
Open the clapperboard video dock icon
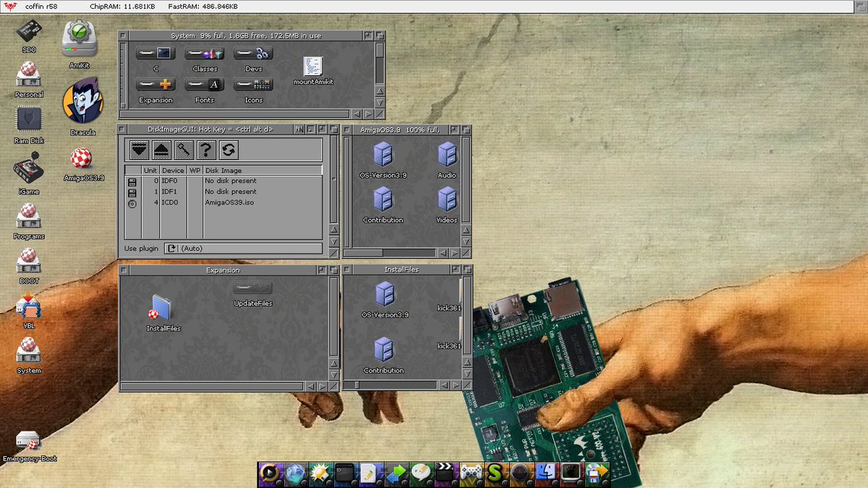[x=446, y=473]
